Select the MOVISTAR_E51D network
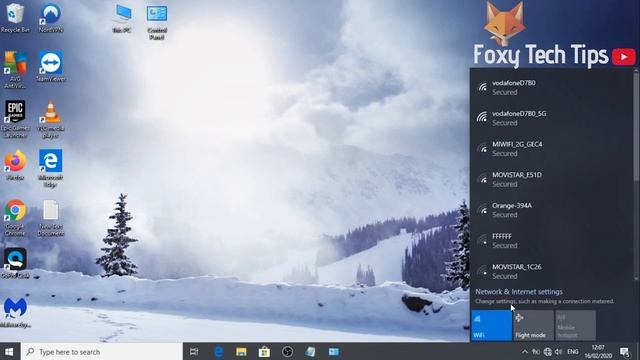This screenshot has width=640, height=360. pos(551,179)
